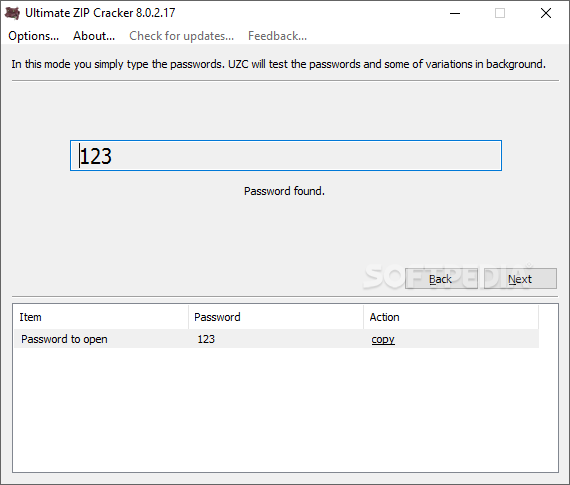This screenshot has height=485, width=570.
Task: Click the 'Password found.' status text
Action: point(284,191)
